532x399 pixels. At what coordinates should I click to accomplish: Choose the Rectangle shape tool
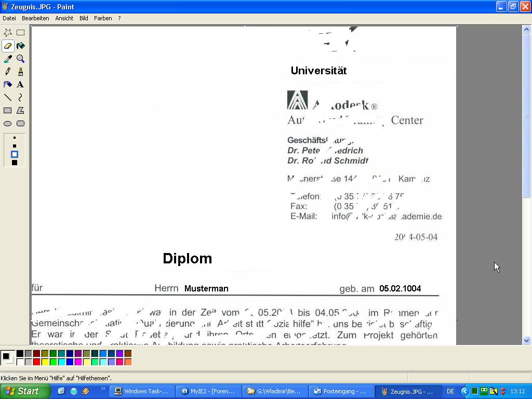(x=8, y=111)
